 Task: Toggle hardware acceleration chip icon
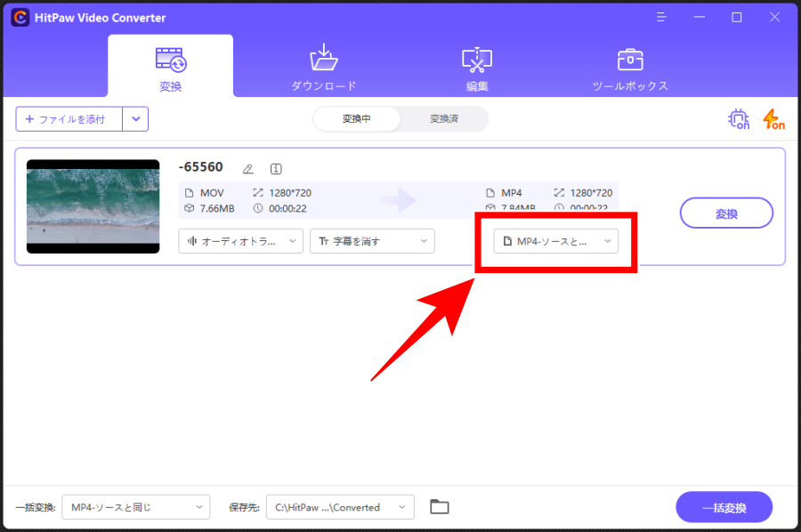pyautogui.click(x=739, y=119)
